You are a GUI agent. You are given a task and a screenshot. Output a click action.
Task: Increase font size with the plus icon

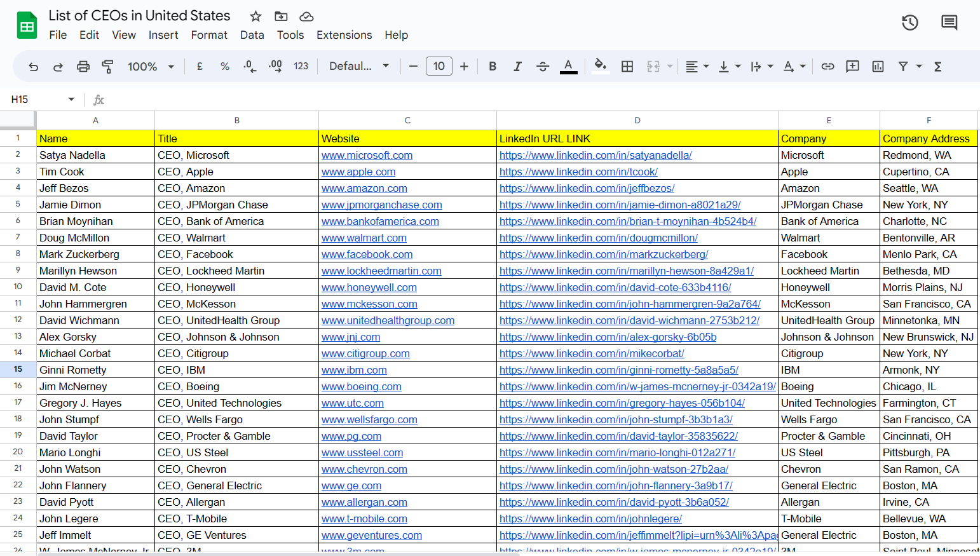(464, 66)
